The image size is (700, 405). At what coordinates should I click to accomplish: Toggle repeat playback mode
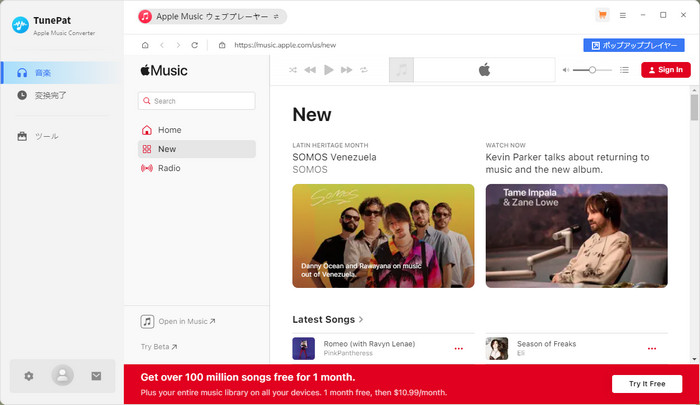tap(364, 70)
